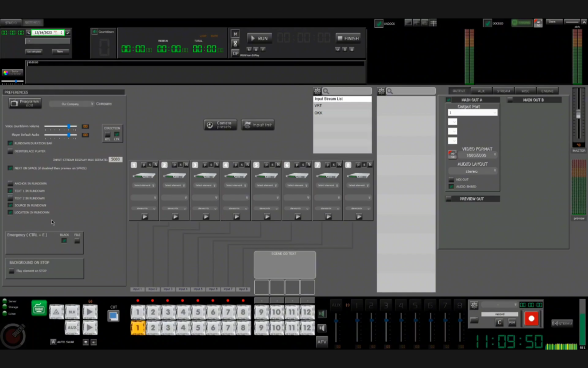Click the warning triangle button beside BLK
Screen dimensions: 588x368
(56, 312)
